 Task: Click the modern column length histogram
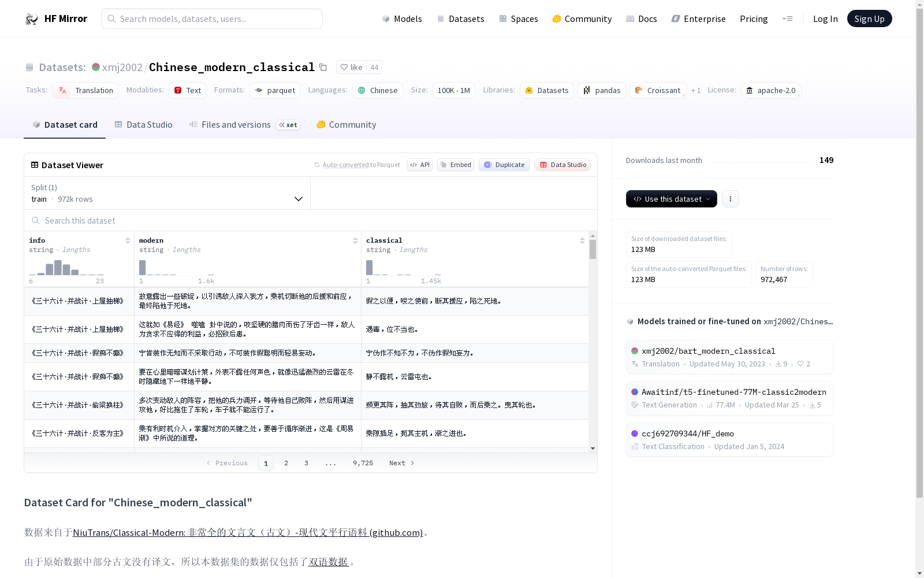[x=177, y=267]
